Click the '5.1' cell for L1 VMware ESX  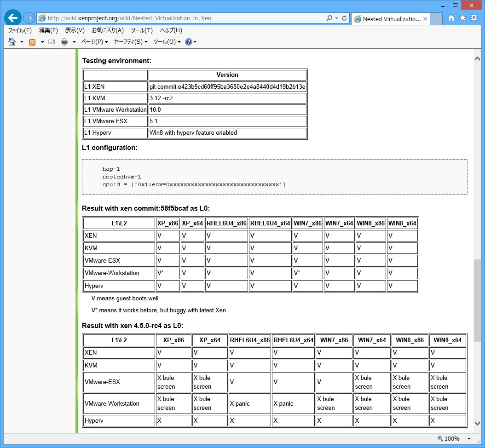pos(227,121)
